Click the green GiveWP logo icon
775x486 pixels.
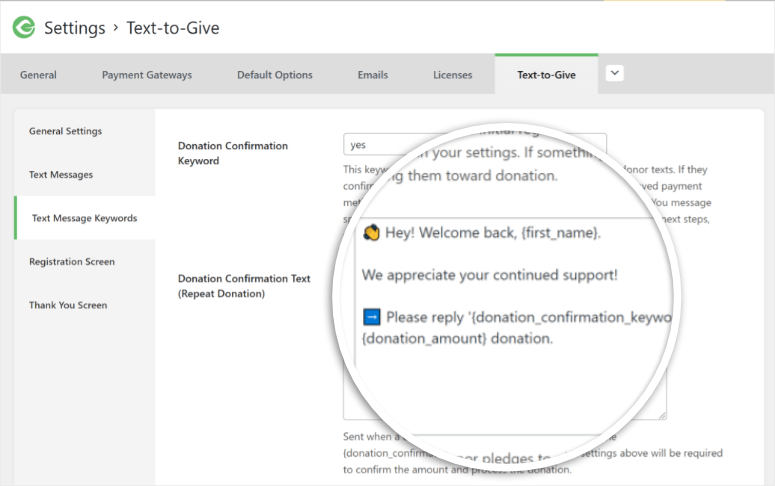24,27
